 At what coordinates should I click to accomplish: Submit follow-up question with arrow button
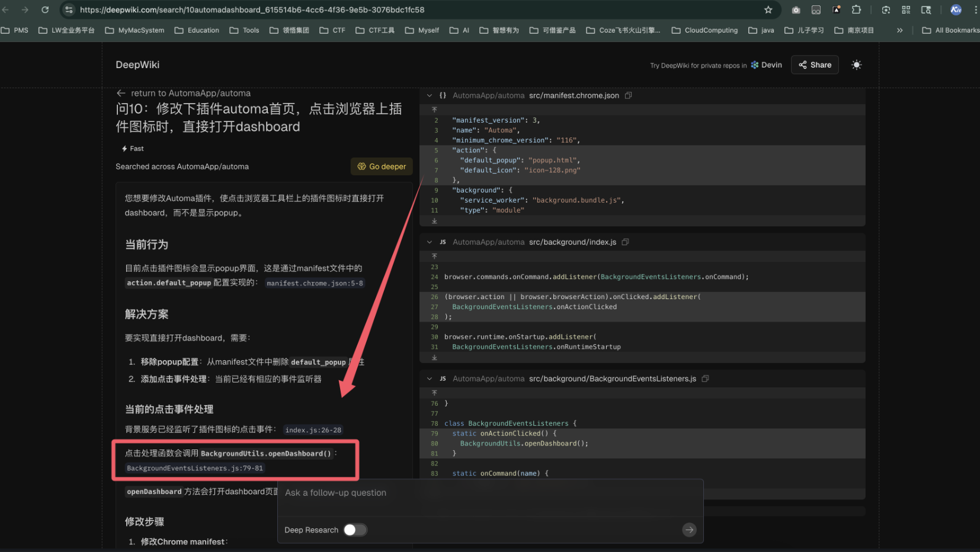point(689,530)
